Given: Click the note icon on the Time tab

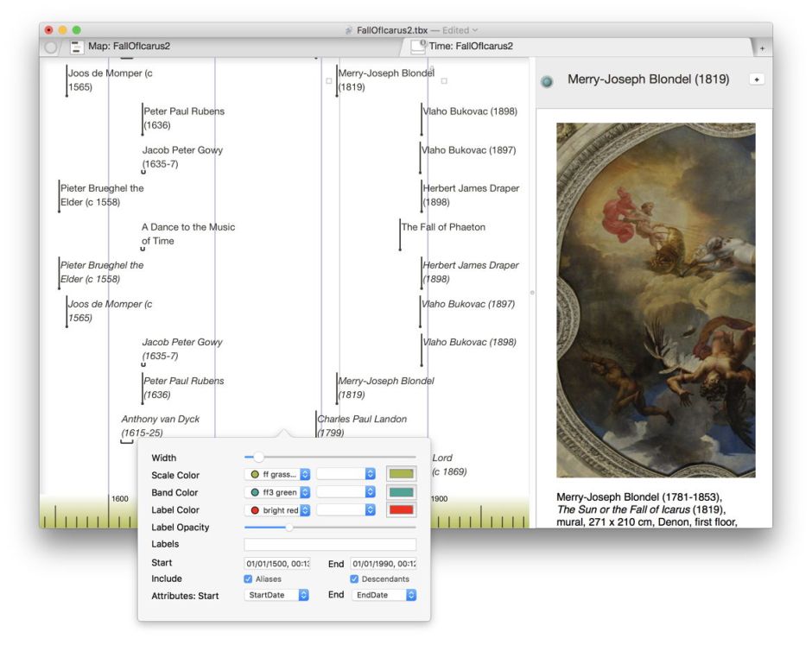Looking at the screenshot, I should (418, 47).
